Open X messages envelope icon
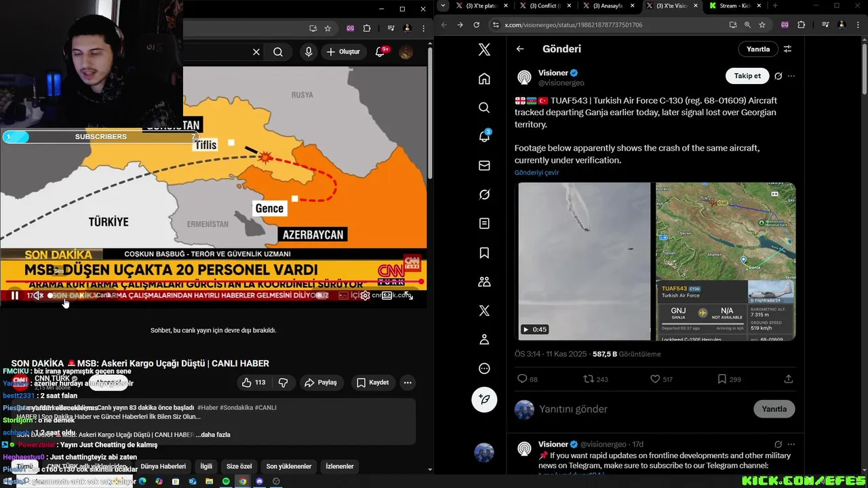Image resolution: width=868 pixels, height=488 pixels. tap(484, 165)
